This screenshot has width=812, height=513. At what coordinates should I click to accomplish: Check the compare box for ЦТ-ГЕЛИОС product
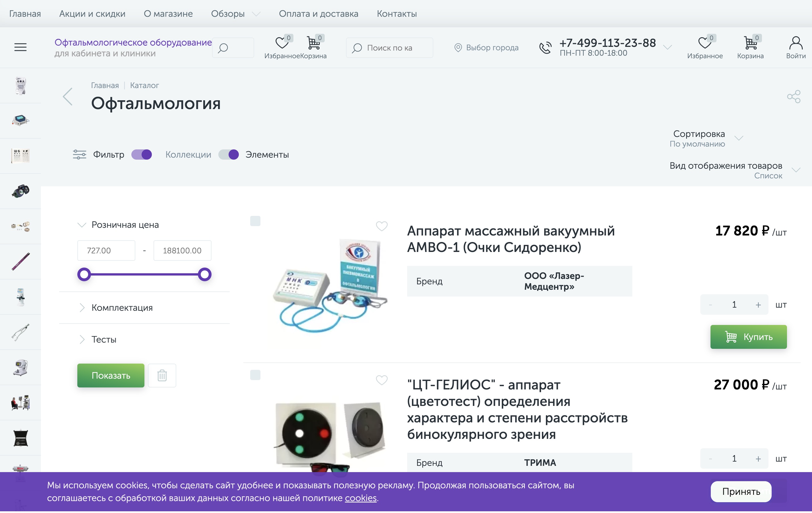[255, 375]
